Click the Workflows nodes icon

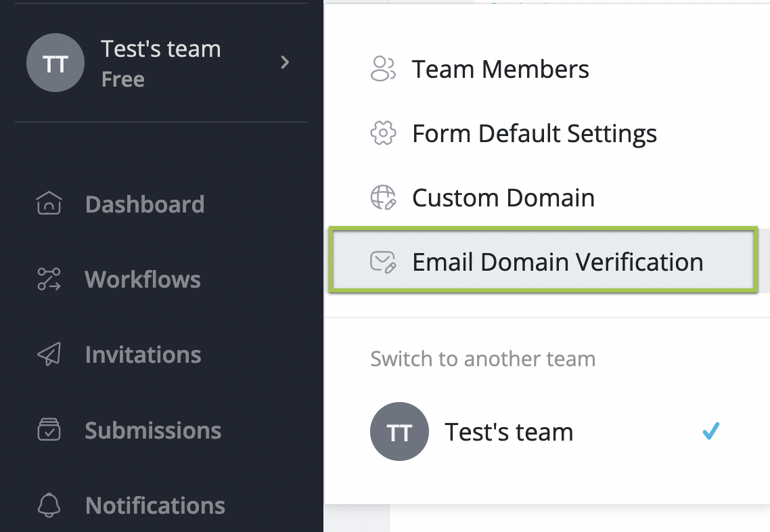point(49,279)
